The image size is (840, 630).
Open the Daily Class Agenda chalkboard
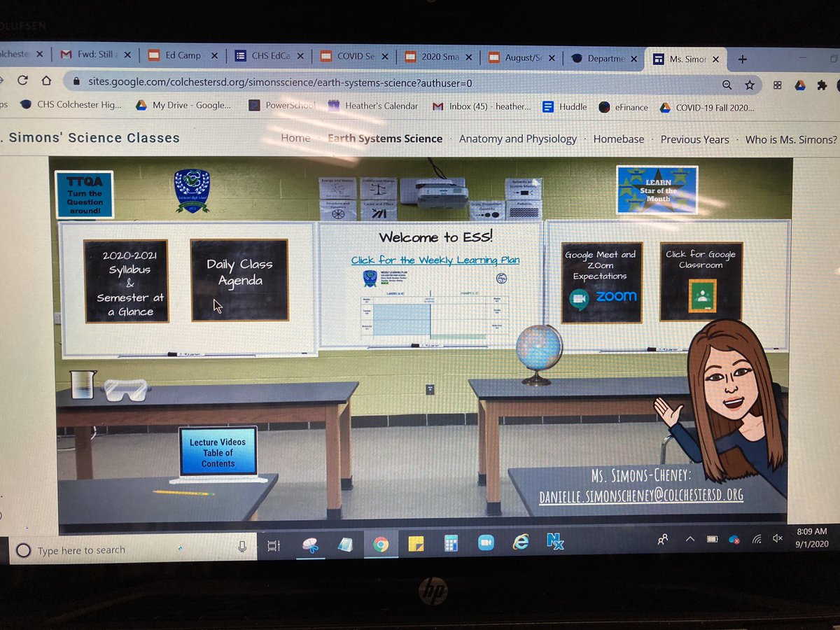tap(239, 280)
